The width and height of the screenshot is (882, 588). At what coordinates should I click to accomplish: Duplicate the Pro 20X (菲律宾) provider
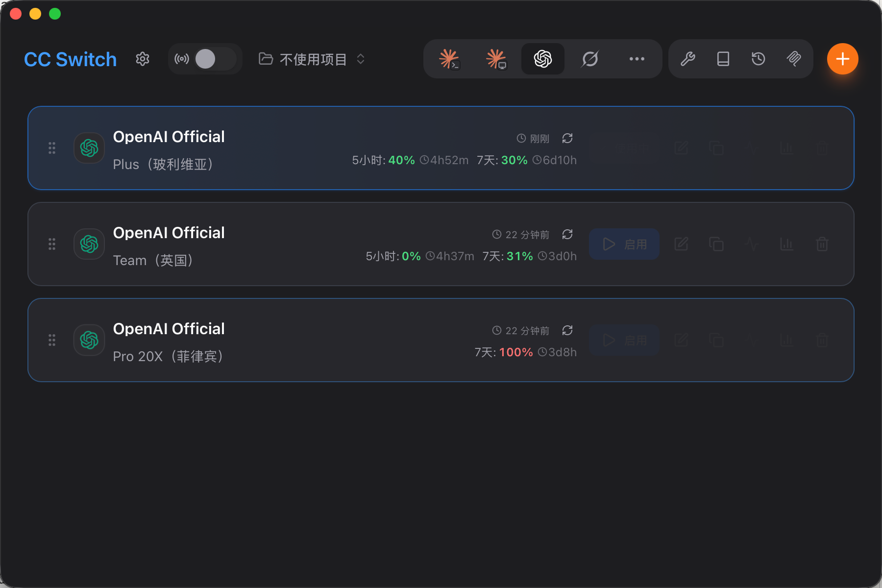point(716,340)
